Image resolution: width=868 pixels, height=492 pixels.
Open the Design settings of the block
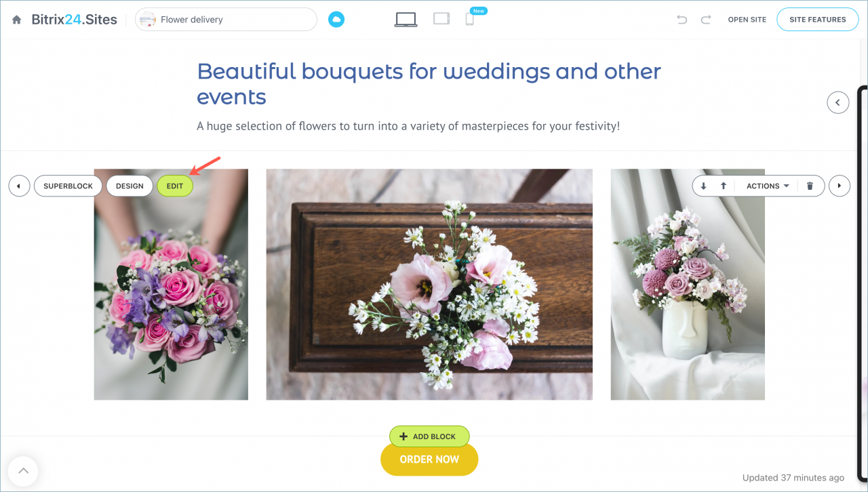pyautogui.click(x=130, y=186)
